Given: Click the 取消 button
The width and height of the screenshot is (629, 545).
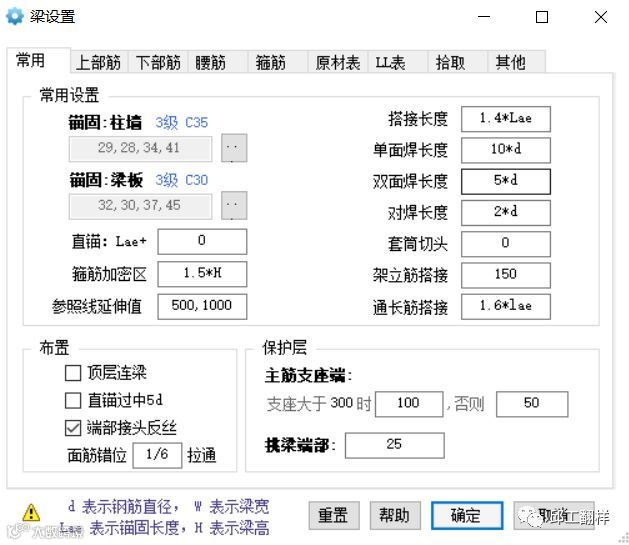Looking at the screenshot, I should 554,515.
